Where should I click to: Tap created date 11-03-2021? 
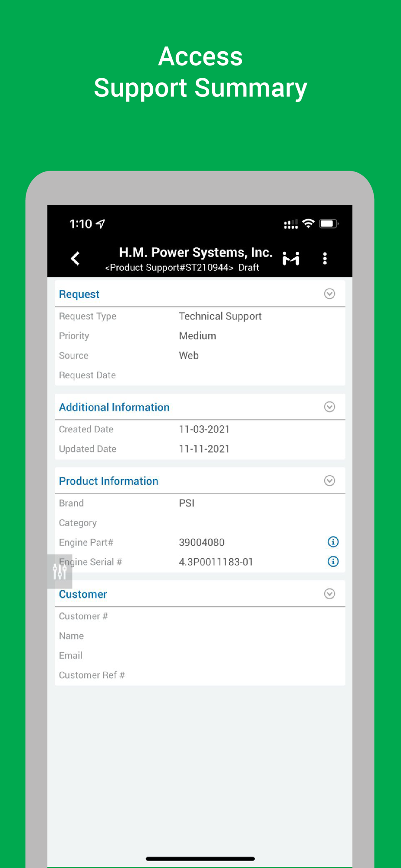tap(204, 429)
